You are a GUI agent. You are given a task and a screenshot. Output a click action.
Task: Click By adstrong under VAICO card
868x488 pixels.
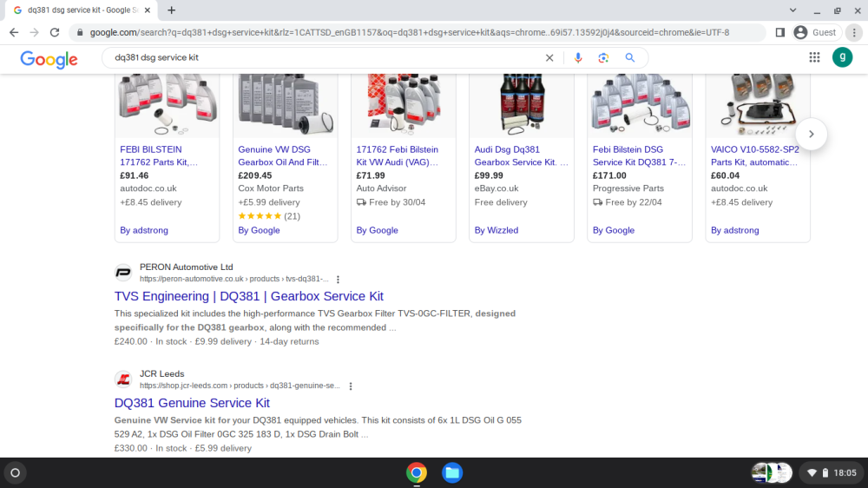point(734,230)
